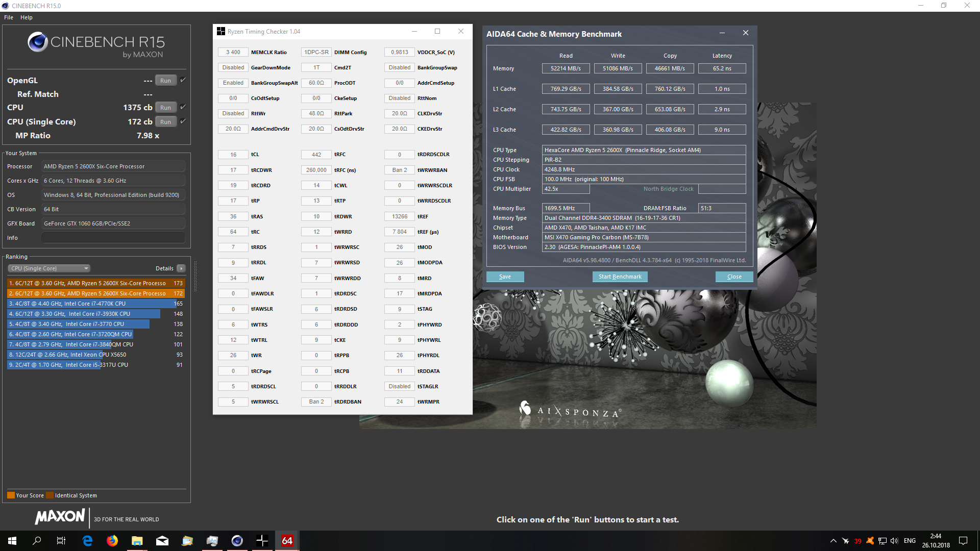Open the CPU (Single Core) ranking dropdown
This screenshot has width=980, height=551.
point(49,268)
